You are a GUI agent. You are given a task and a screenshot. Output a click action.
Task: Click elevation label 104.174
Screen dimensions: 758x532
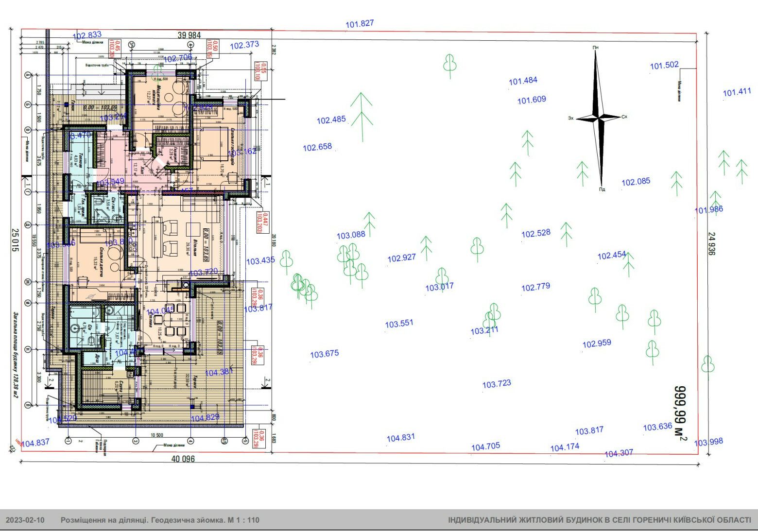click(x=565, y=447)
